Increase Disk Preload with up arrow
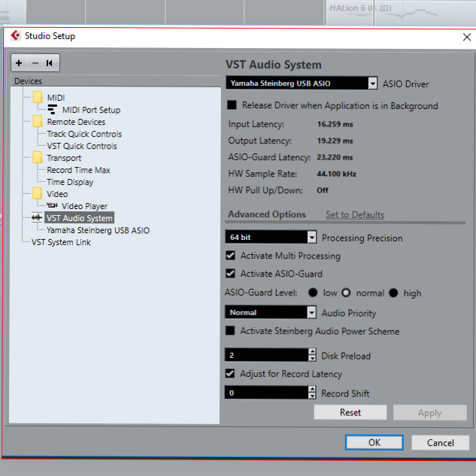The width and height of the screenshot is (476, 476). point(312,351)
